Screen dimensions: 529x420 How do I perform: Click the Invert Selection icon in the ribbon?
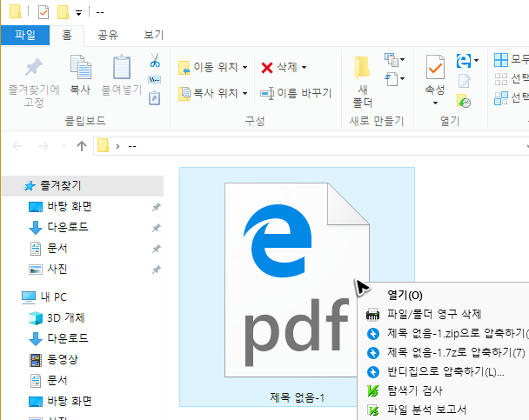pos(500,98)
